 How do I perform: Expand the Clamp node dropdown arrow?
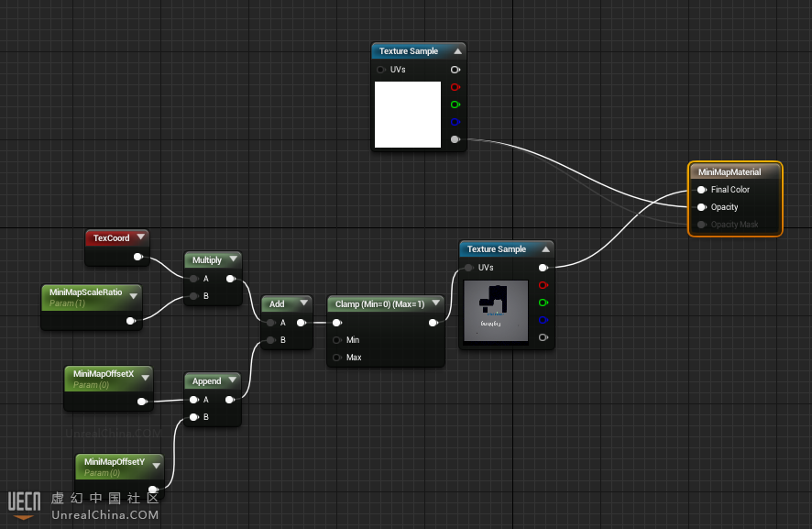(435, 303)
